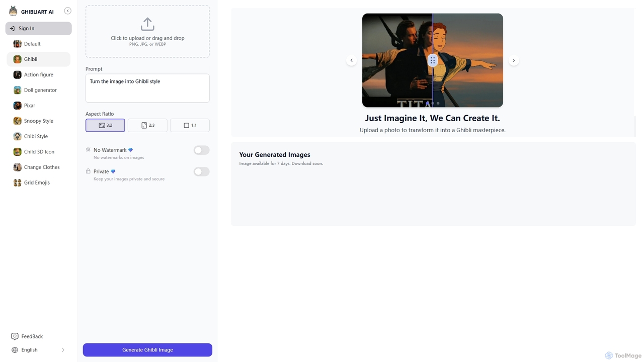Select the Child 3D Icon style icon

(17, 152)
